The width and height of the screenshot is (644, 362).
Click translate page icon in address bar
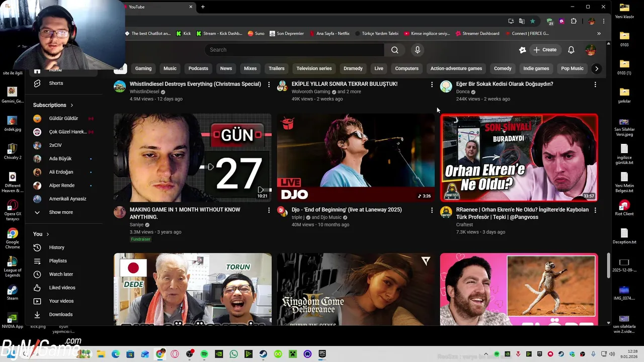coord(522,21)
